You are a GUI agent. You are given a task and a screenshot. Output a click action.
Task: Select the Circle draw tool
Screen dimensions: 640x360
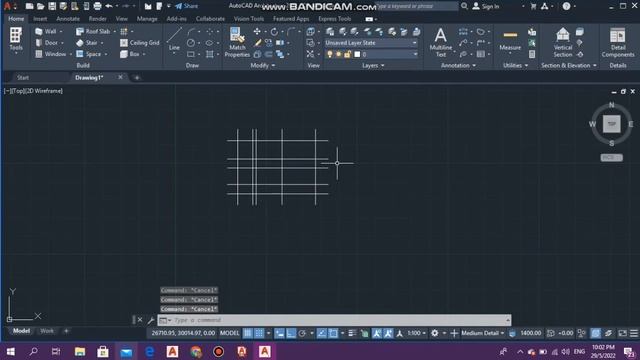[x=191, y=43]
